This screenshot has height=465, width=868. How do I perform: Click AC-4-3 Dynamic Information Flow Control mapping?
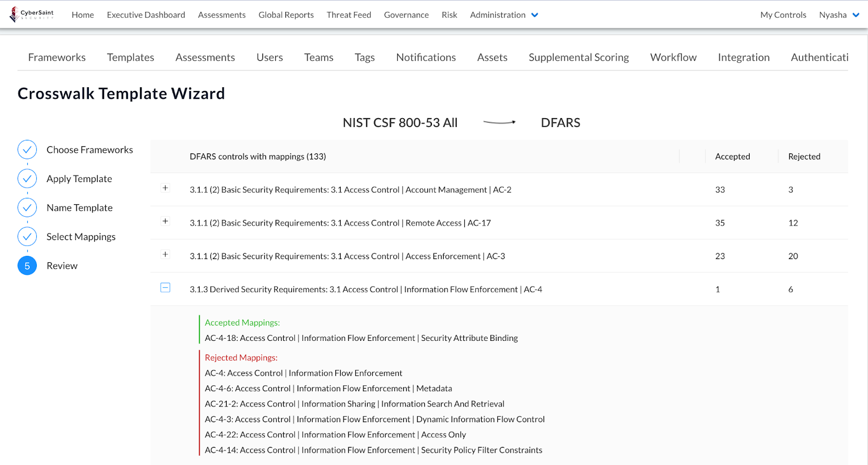[x=374, y=419]
